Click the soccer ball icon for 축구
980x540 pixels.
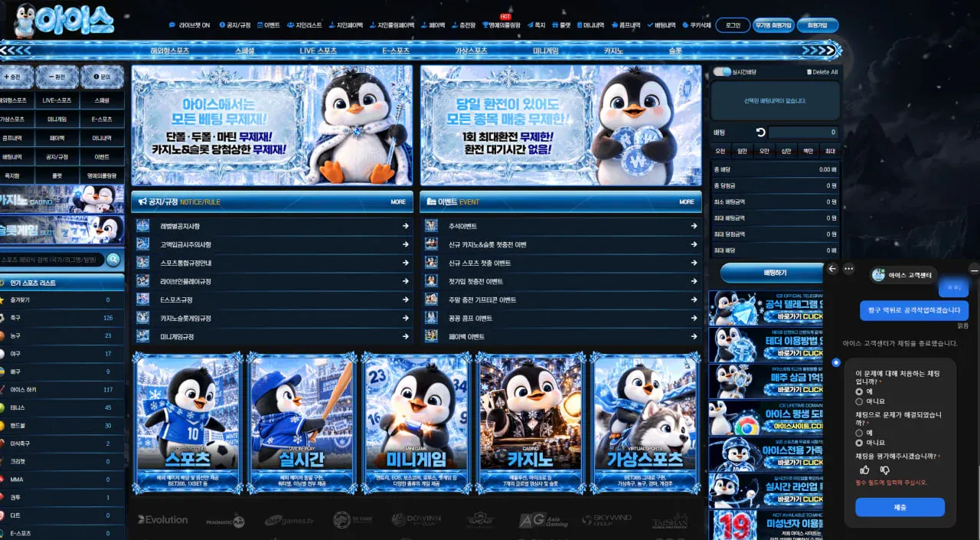click(x=2, y=318)
